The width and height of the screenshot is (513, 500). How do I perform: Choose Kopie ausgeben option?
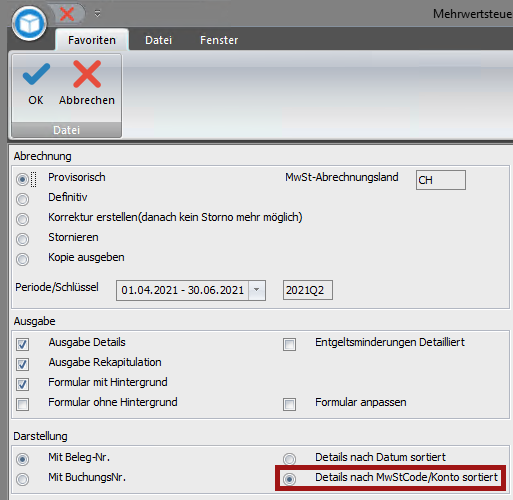coord(22,259)
